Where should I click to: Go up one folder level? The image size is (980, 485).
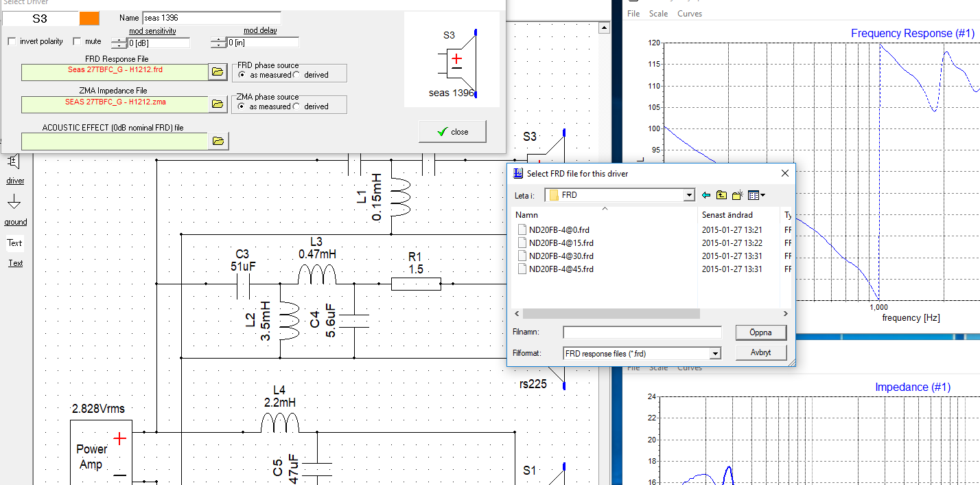(x=721, y=195)
